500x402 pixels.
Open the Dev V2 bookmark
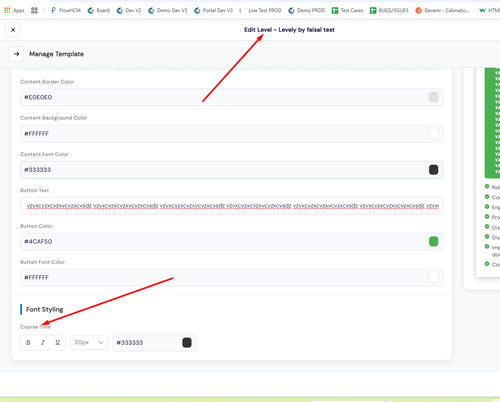[x=129, y=10]
